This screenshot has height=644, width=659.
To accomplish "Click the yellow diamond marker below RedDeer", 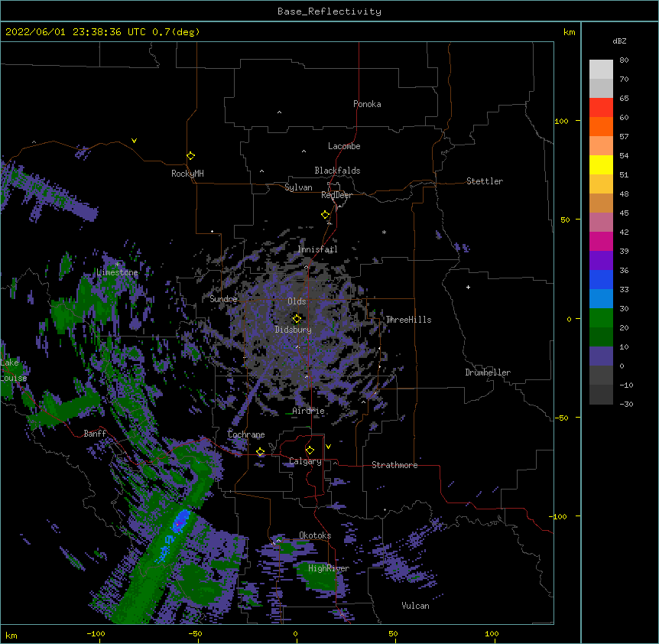I will (325, 215).
